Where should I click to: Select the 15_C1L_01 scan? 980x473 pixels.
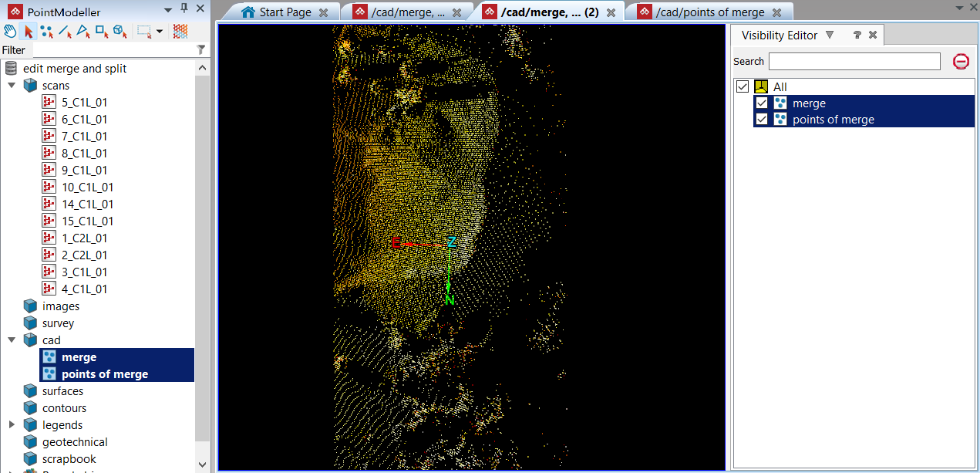(x=87, y=221)
